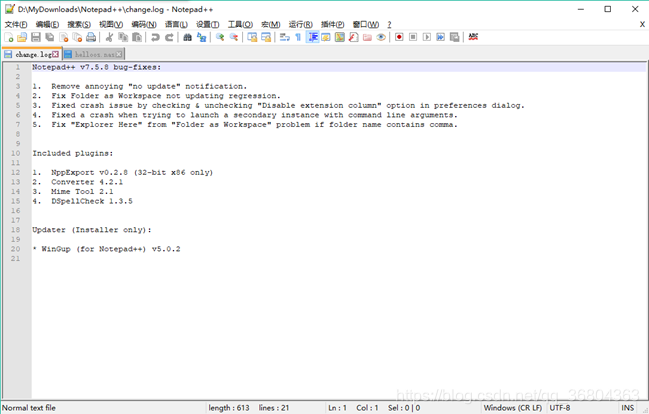This screenshot has height=414, width=649.
Task: Toggle file monitoring eye icon
Action: tap(381, 38)
